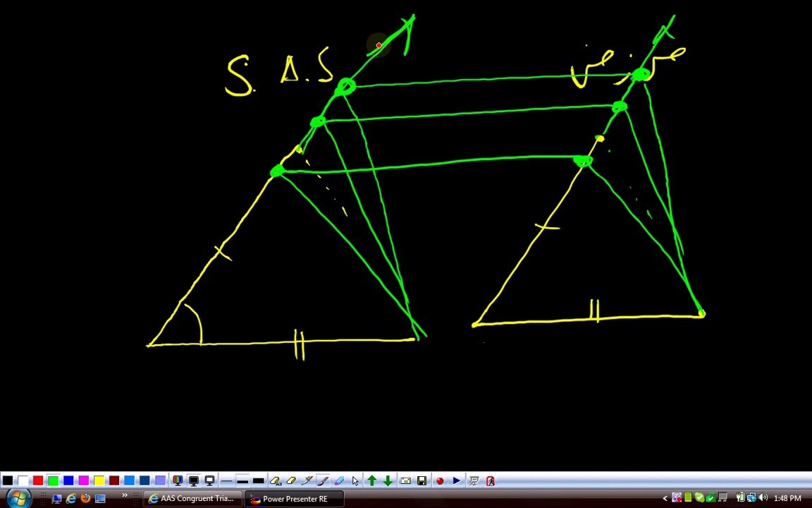Viewport: 812px width, 508px height.
Task: Click the red exit icon in toolbar
Action: pyautogui.click(x=490, y=481)
